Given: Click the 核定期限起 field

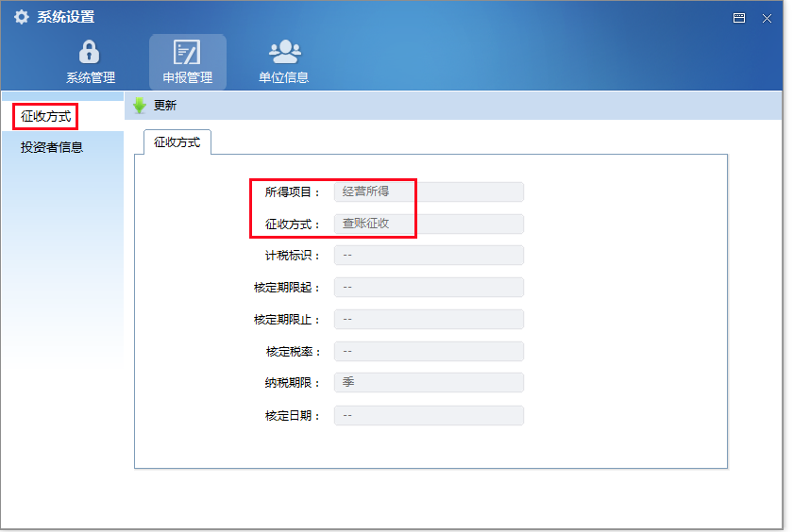Looking at the screenshot, I should point(428,288).
